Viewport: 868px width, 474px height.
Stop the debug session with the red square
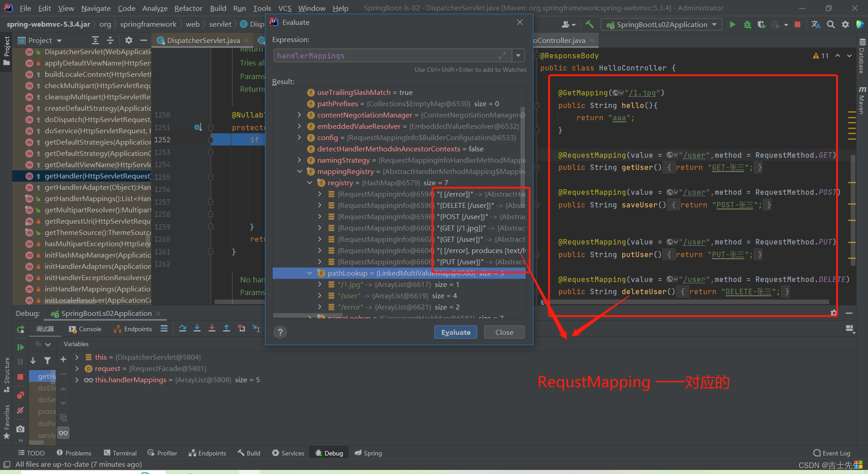point(20,376)
